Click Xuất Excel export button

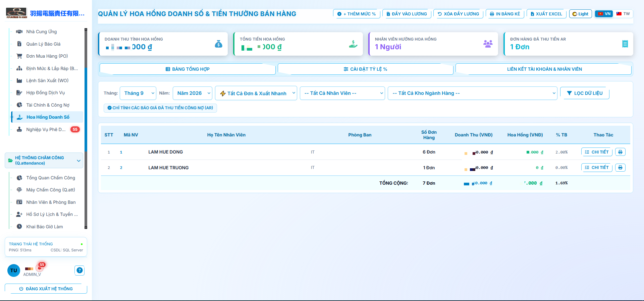(546, 14)
